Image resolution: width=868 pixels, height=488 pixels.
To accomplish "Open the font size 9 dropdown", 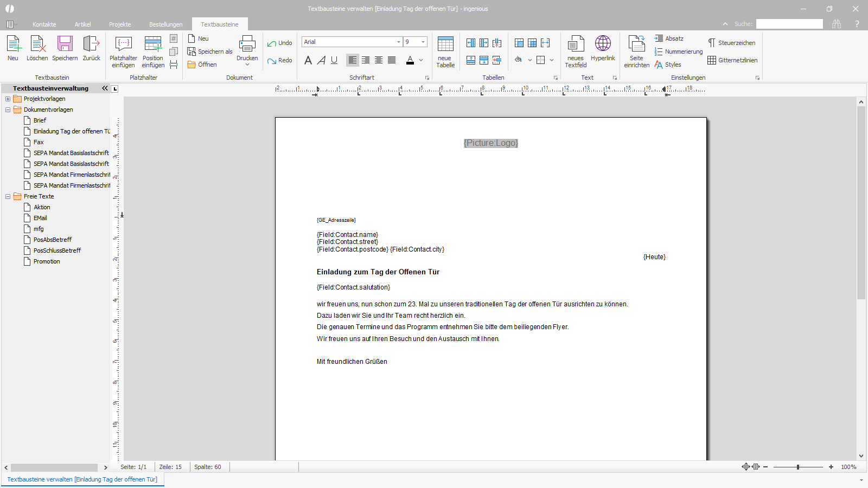I will (x=423, y=42).
